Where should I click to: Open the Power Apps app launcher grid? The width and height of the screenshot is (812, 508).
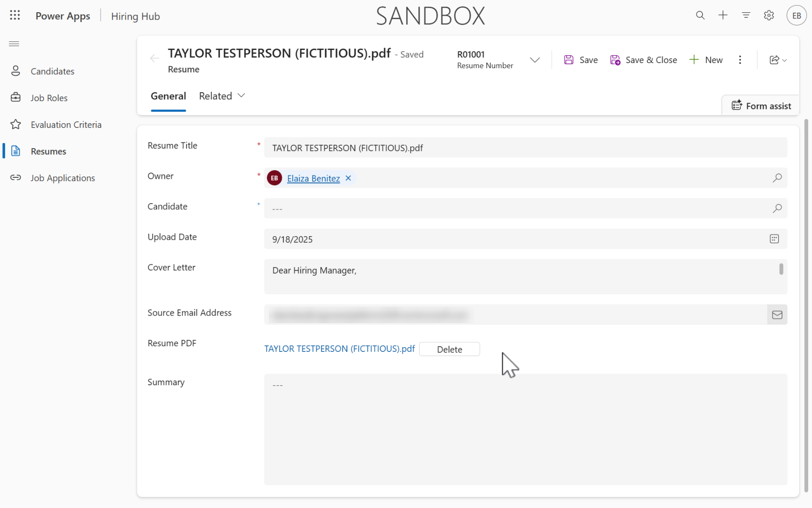click(x=15, y=16)
